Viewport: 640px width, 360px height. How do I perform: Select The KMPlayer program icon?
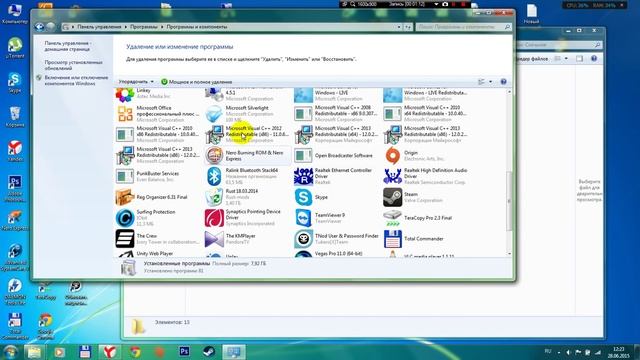point(214,239)
